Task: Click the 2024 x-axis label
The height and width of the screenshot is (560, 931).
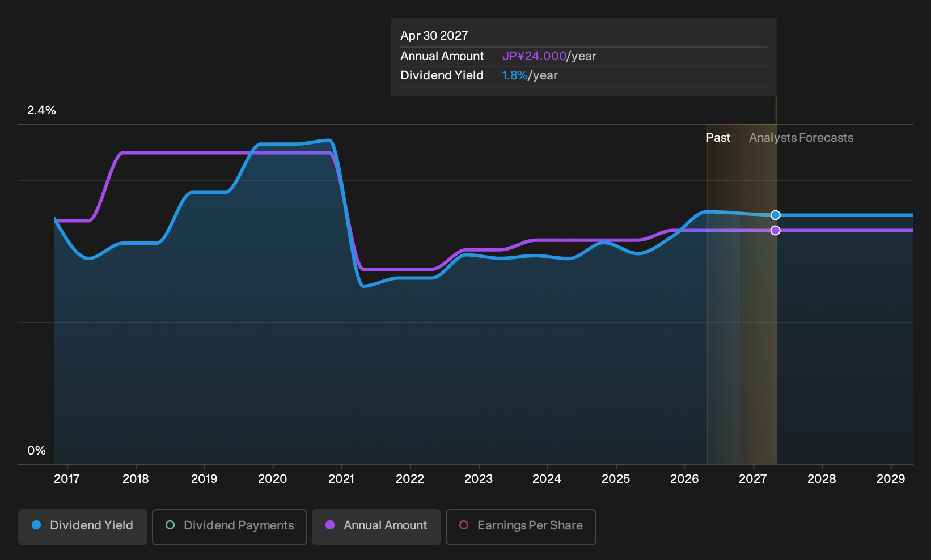Action: (547, 479)
